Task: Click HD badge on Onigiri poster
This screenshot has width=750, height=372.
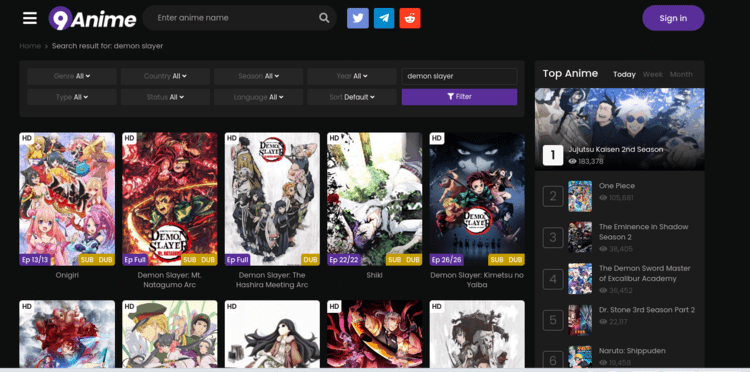Action: [x=27, y=138]
